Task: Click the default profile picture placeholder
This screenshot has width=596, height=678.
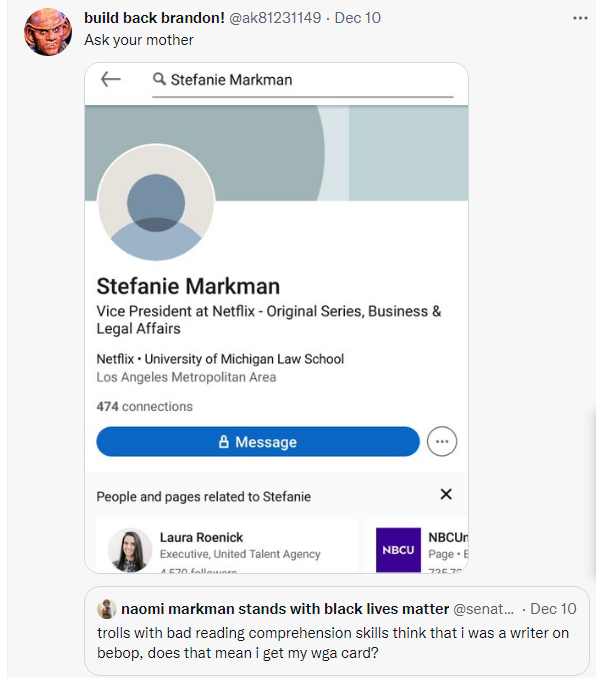Action: pyautogui.click(x=156, y=202)
